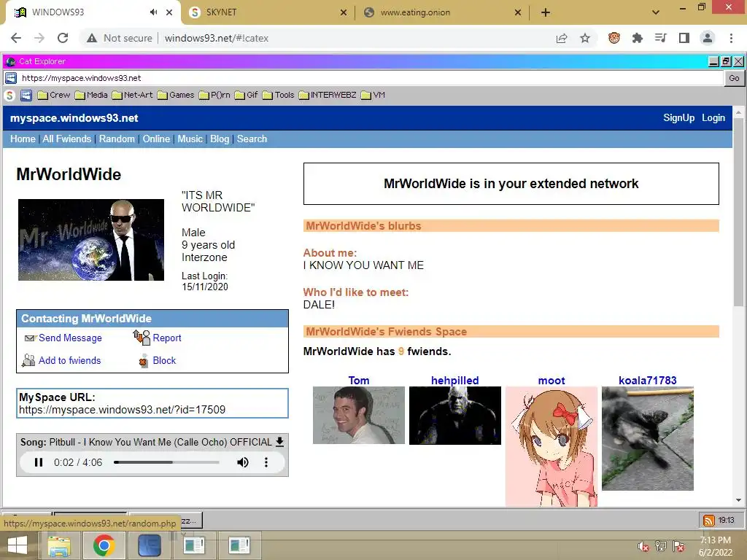
Task: Click the MySpace URL text box
Action: click(152, 403)
